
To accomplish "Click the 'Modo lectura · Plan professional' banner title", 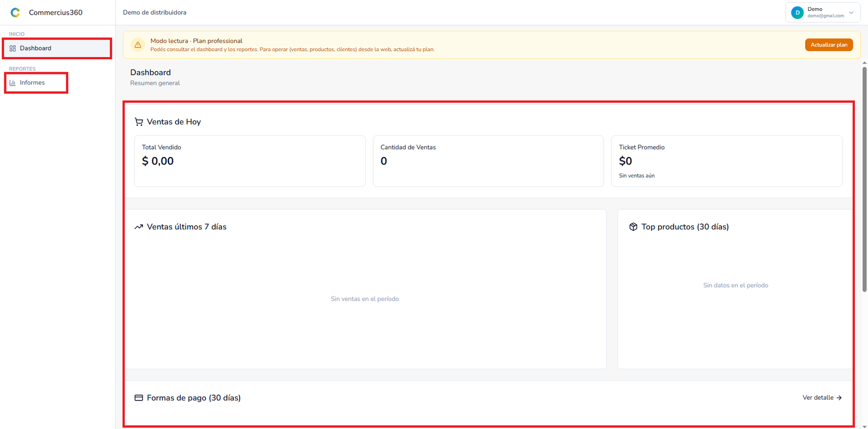I will coord(196,41).
